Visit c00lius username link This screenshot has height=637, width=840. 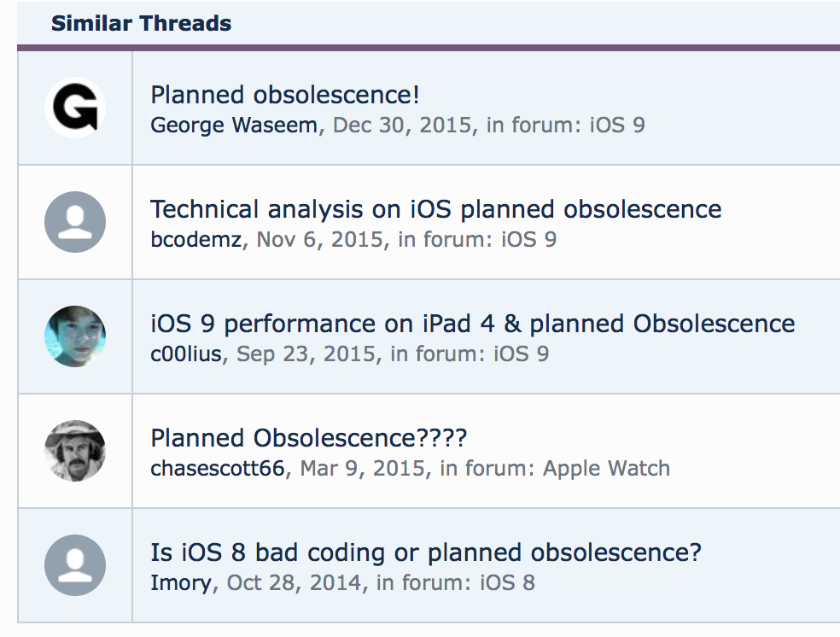click(x=186, y=354)
